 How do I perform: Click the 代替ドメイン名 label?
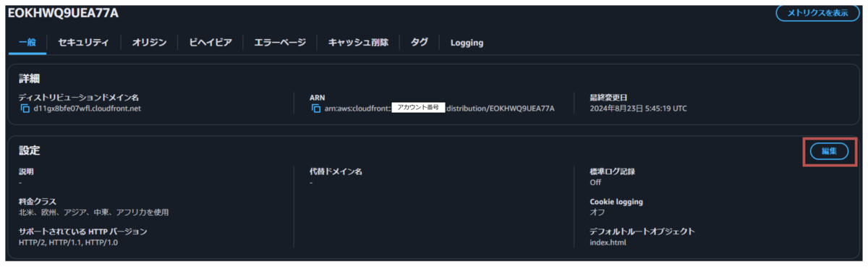(335, 171)
